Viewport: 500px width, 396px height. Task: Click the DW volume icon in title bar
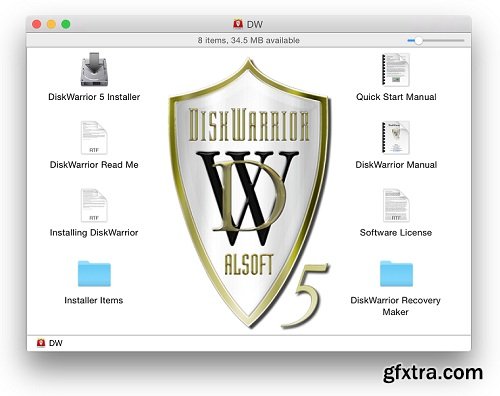click(238, 24)
